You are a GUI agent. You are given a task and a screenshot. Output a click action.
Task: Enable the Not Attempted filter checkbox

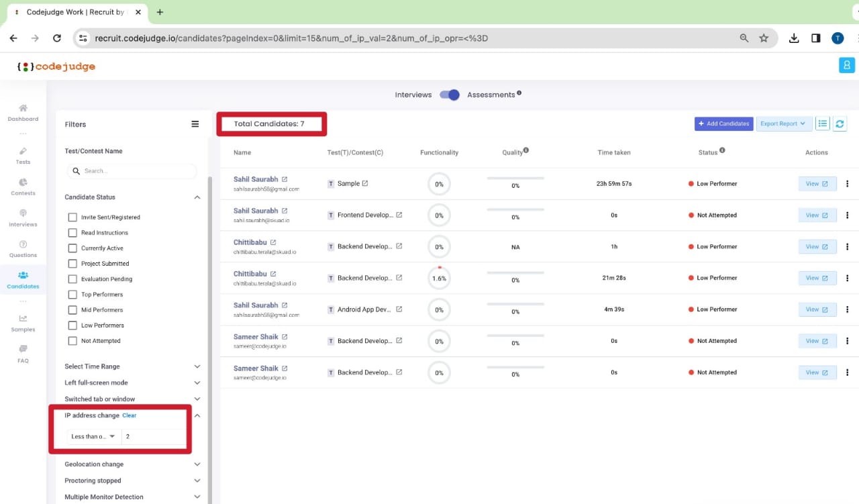click(x=72, y=340)
